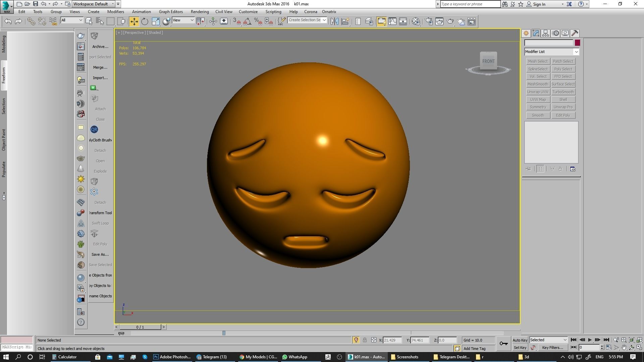Activate the Select Object tool
This screenshot has width=644, height=362.
point(89,21)
